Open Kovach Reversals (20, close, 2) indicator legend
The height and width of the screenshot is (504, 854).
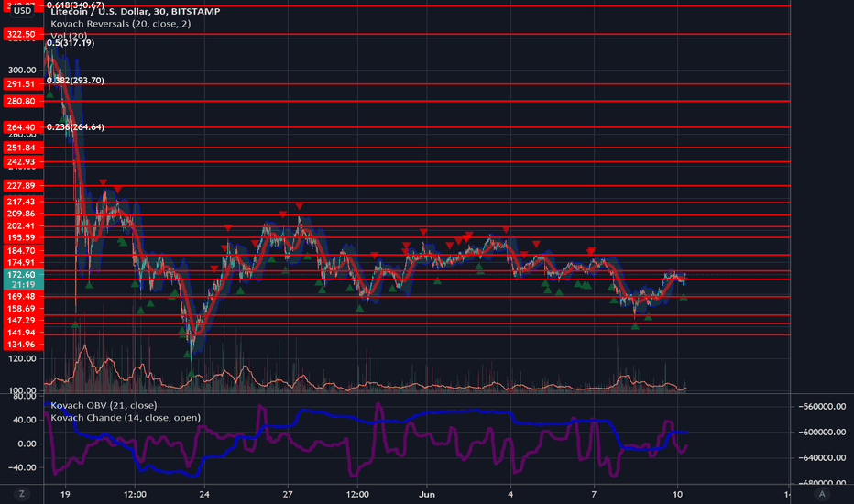120,24
